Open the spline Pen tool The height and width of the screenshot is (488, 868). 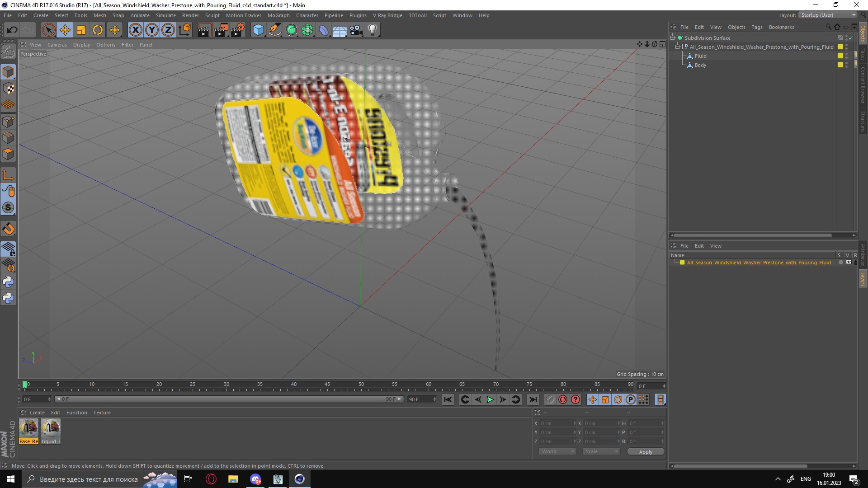click(x=274, y=30)
